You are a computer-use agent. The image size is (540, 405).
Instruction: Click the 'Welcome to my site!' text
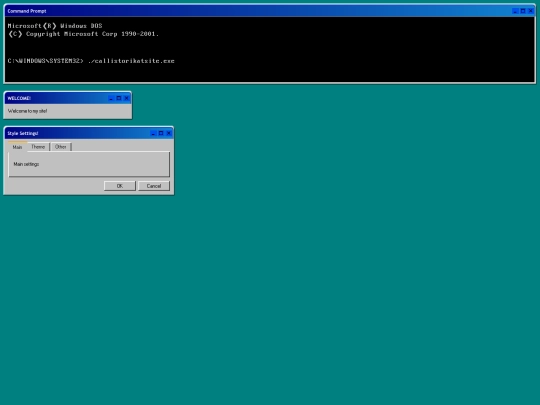[x=28, y=111]
